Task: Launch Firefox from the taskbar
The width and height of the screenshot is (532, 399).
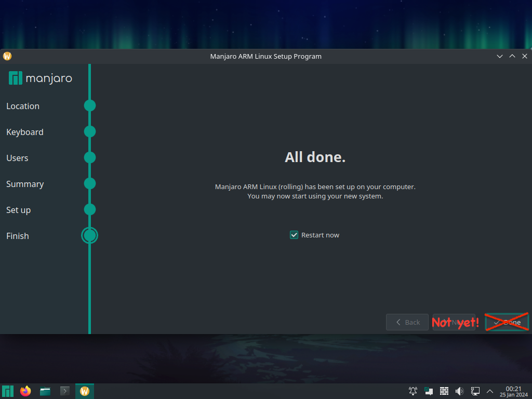Action: coord(25,391)
